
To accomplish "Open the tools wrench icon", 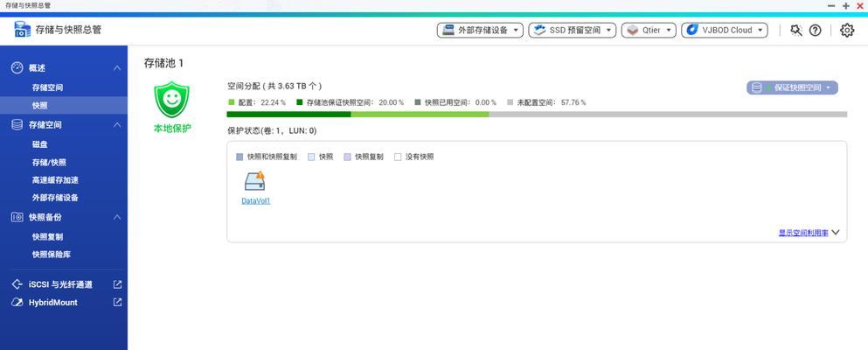I will 796,31.
